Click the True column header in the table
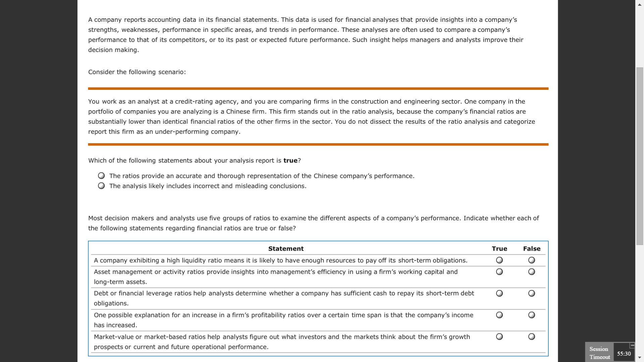The width and height of the screenshot is (644, 362). [x=499, y=248]
